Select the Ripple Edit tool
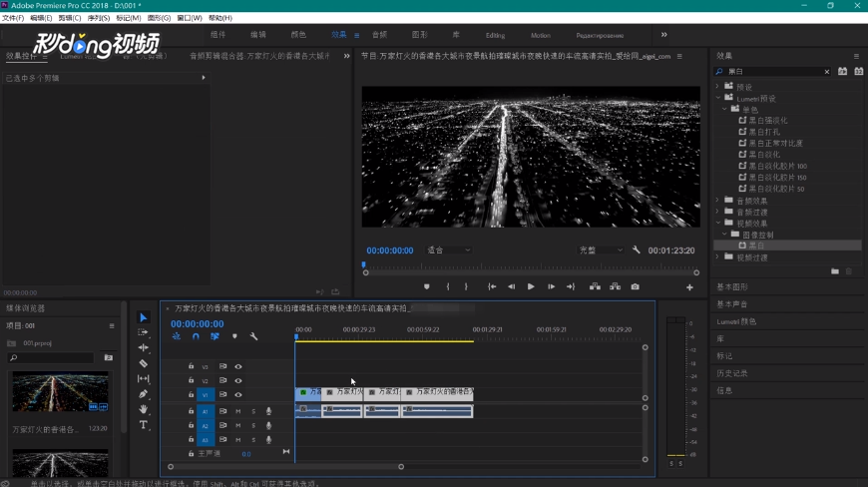 [144, 347]
